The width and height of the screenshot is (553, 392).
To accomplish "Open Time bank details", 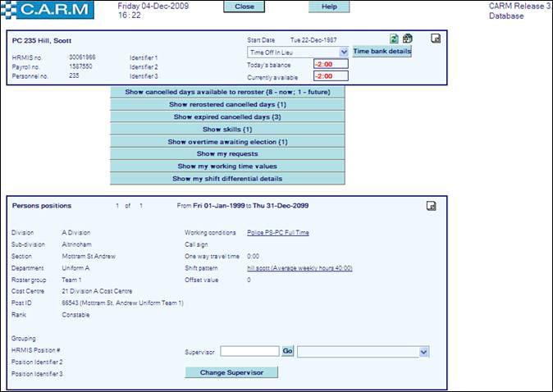I will point(382,51).
